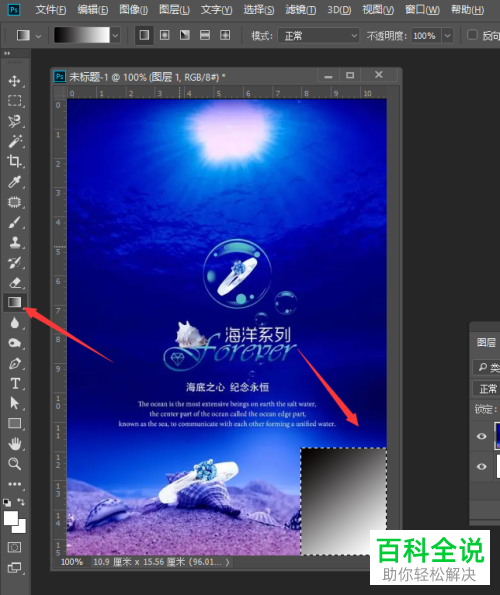Select the History Brush tool
500x595 pixels.
coord(14,262)
